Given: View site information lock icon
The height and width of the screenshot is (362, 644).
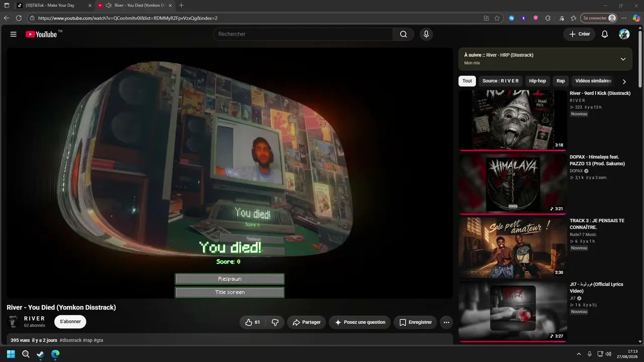Looking at the screenshot, I should pos(32,18).
